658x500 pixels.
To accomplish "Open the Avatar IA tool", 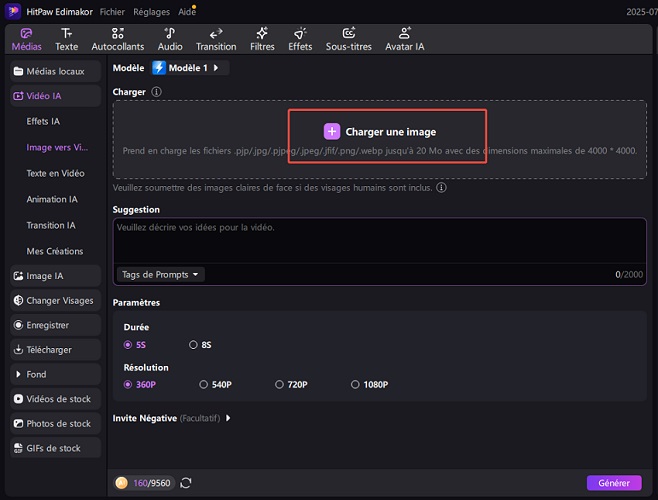I will [x=404, y=39].
